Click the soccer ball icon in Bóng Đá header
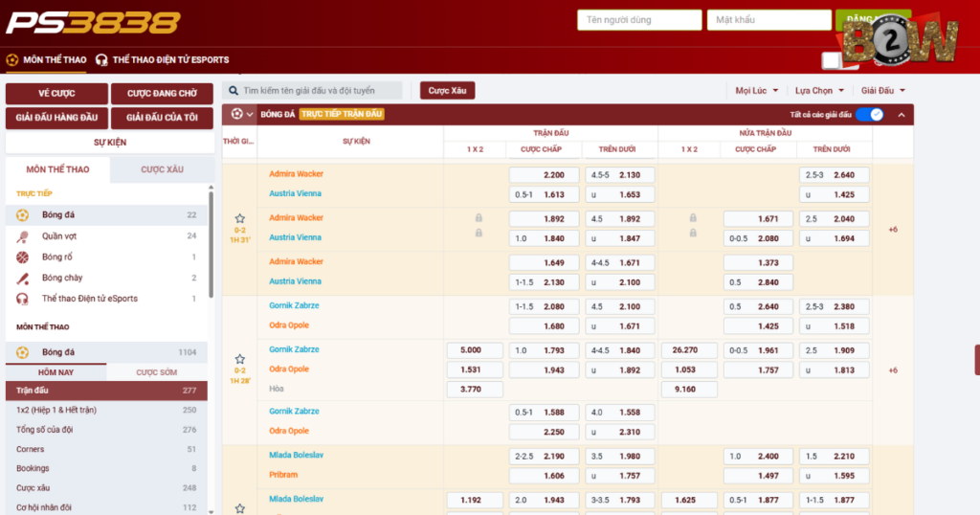Screen dimensions: 980x515 [x=237, y=114]
